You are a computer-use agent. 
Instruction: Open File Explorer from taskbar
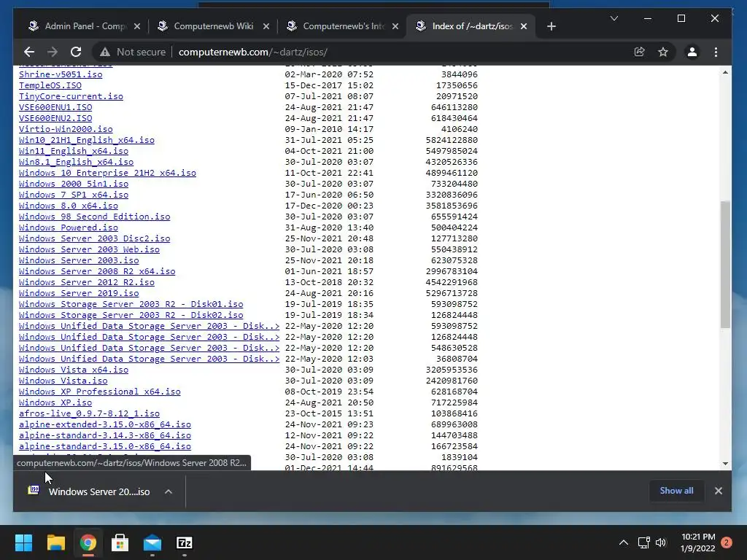(55, 542)
